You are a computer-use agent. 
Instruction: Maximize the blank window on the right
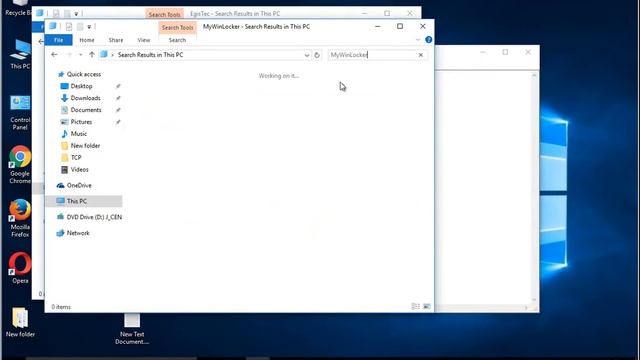(505, 52)
